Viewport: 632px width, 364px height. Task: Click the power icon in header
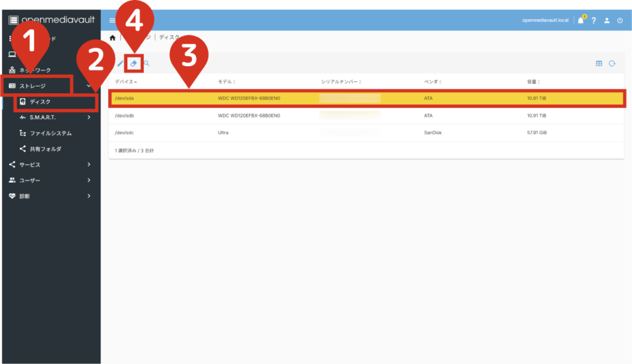[620, 20]
